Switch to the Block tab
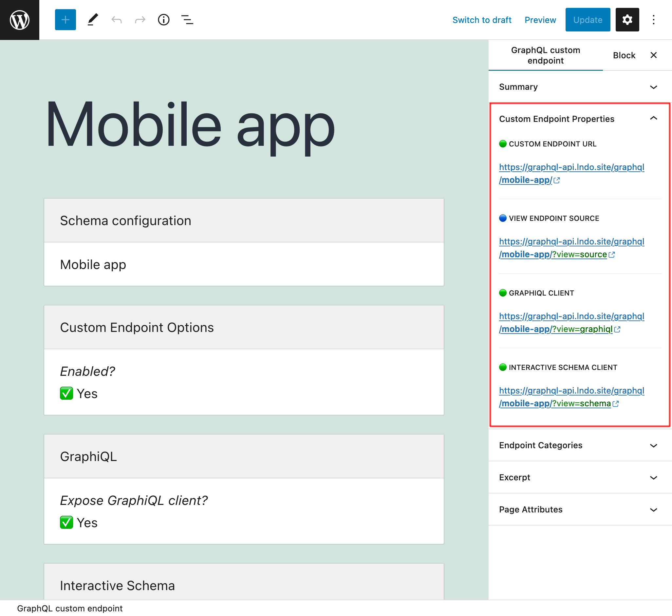This screenshot has width=672, height=616. click(623, 54)
